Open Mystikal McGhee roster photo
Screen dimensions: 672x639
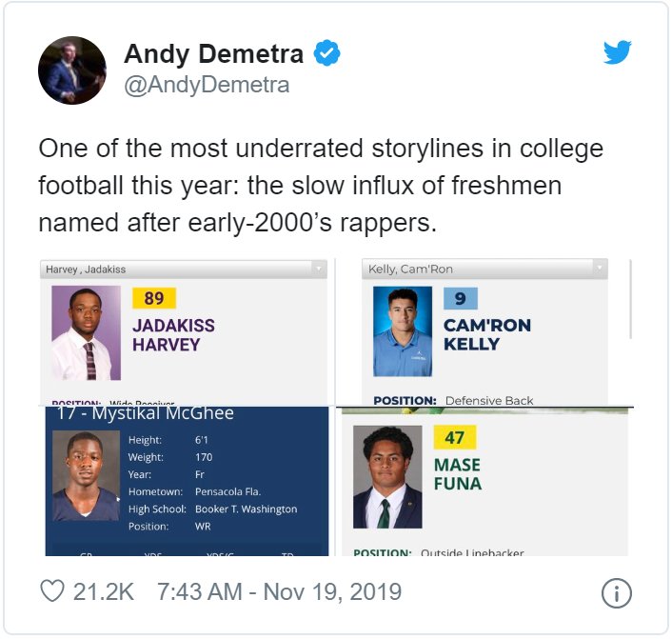coord(87,475)
